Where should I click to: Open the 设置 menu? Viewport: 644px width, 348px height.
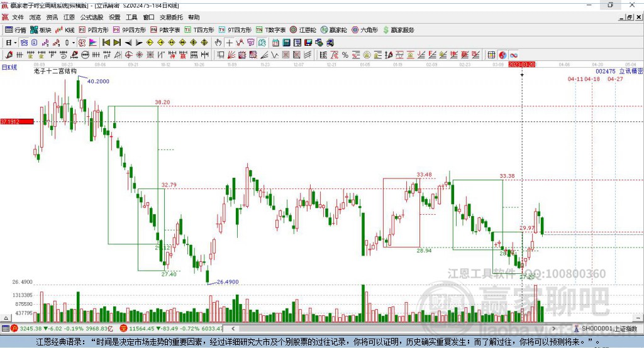point(114,17)
